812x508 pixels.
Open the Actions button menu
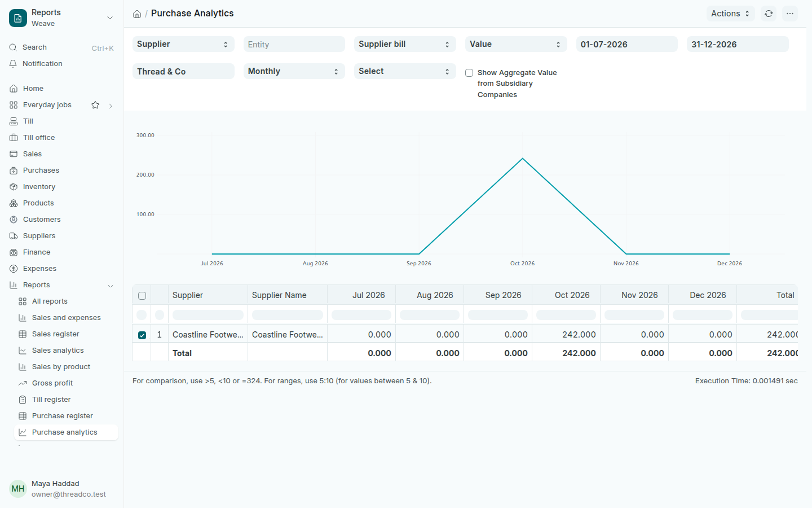coord(730,14)
